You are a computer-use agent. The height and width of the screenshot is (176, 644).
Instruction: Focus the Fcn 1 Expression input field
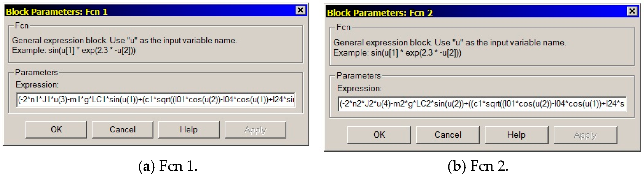[x=156, y=100]
